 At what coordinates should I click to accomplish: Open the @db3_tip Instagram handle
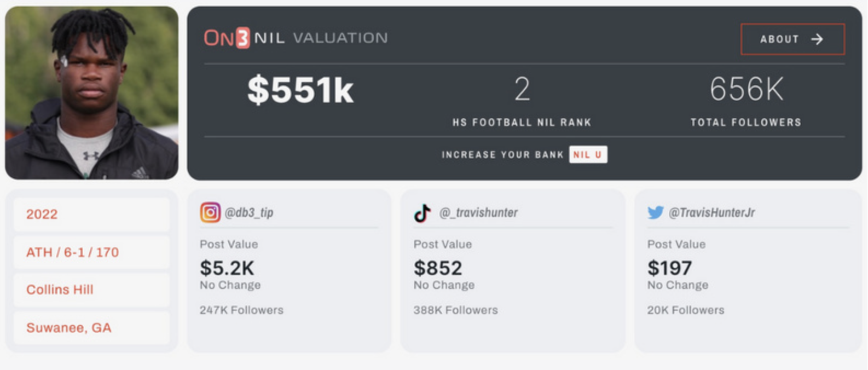pyautogui.click(x=249, y=212)
